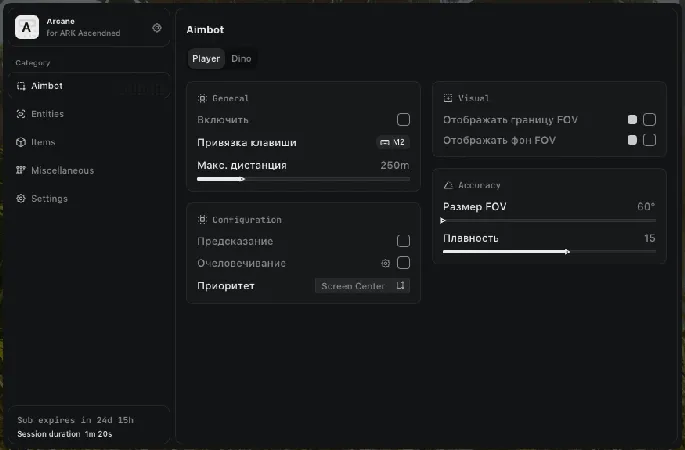Toggle the Предсказание checkbox
The width and height of the screenshot is (685, 450).
pos(403,241)
